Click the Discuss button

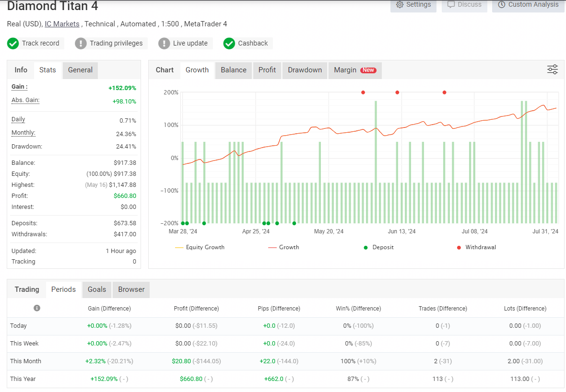pyautogui.click(x=464, y=5)
